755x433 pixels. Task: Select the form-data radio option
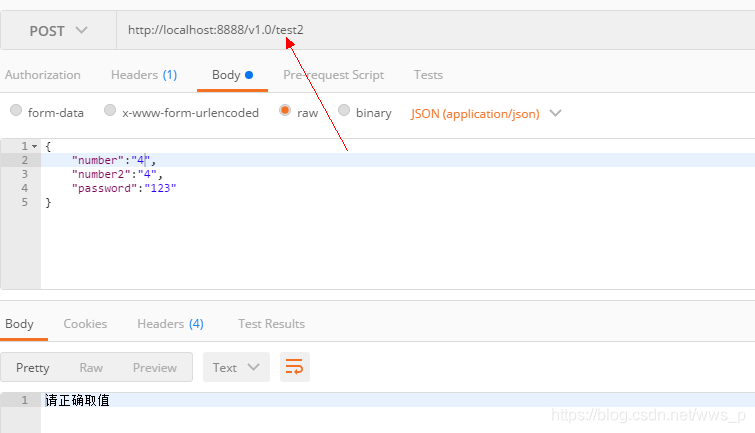[16, 110]
